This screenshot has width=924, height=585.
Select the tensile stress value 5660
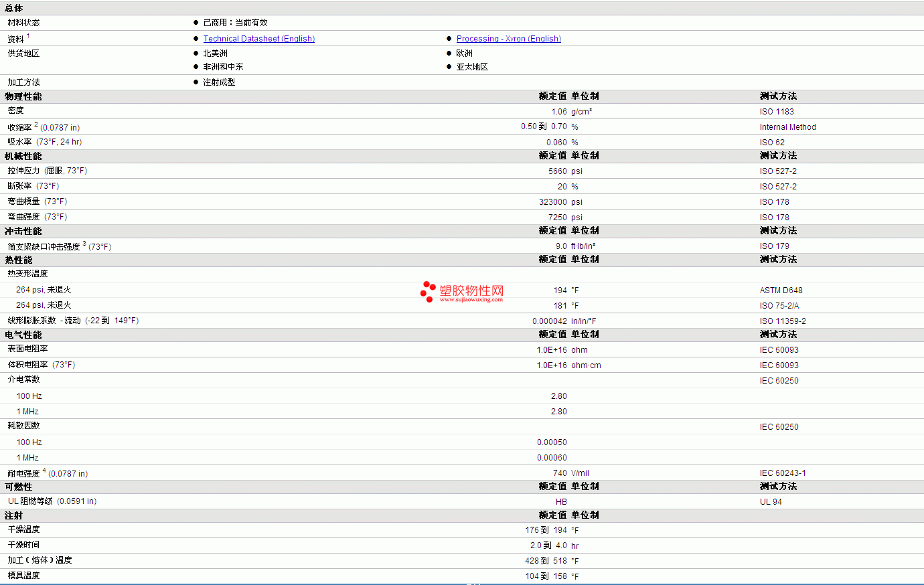558,171
